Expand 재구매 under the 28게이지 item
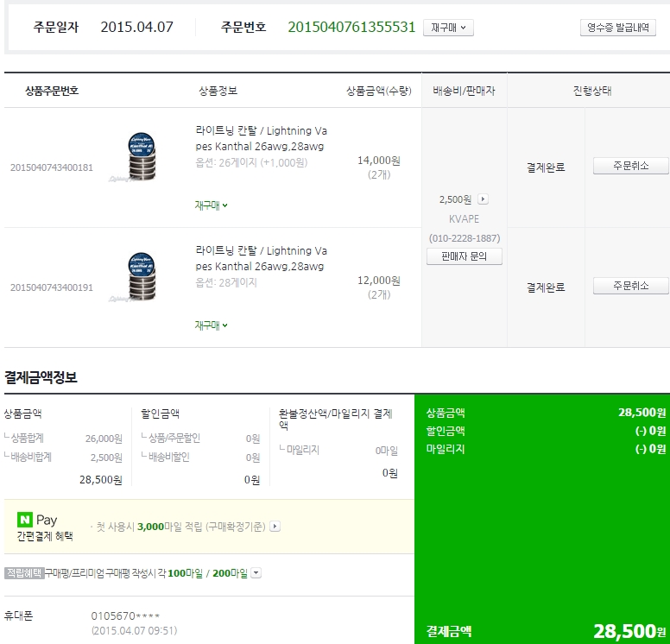Screen dimensions: 670x644 click(211, 325)
